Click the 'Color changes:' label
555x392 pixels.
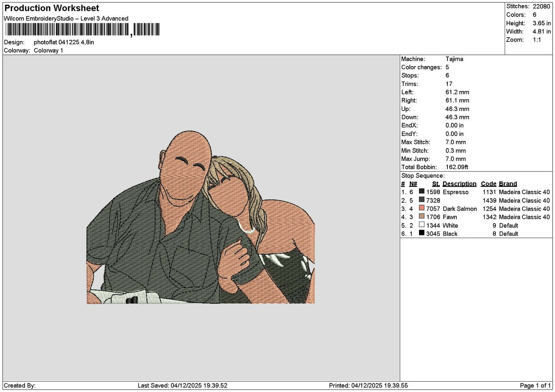coord(422,67)
